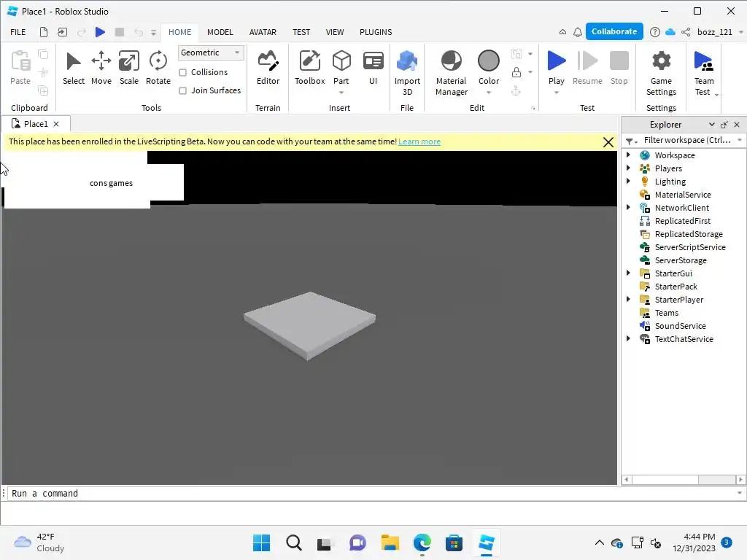Open notifications bell icon
This screenshot has width=747, height=560.
tap(578, 32)
